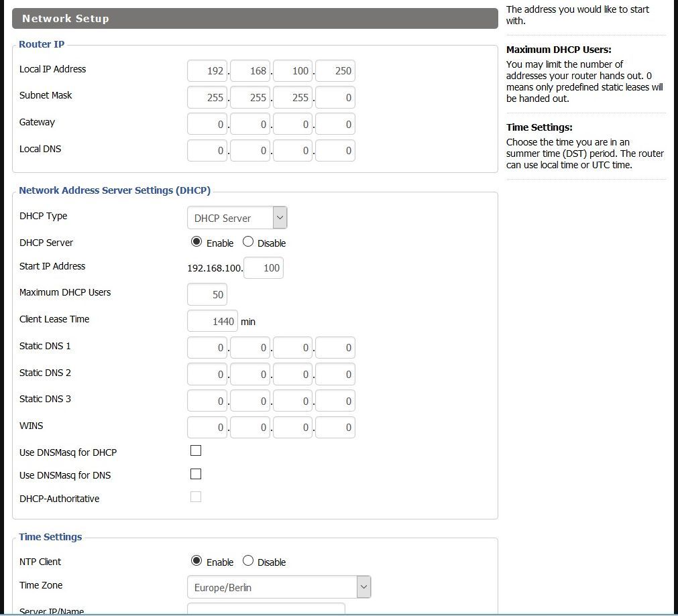
Task: Click WINS first octet field
Action: tap(207, 428)
